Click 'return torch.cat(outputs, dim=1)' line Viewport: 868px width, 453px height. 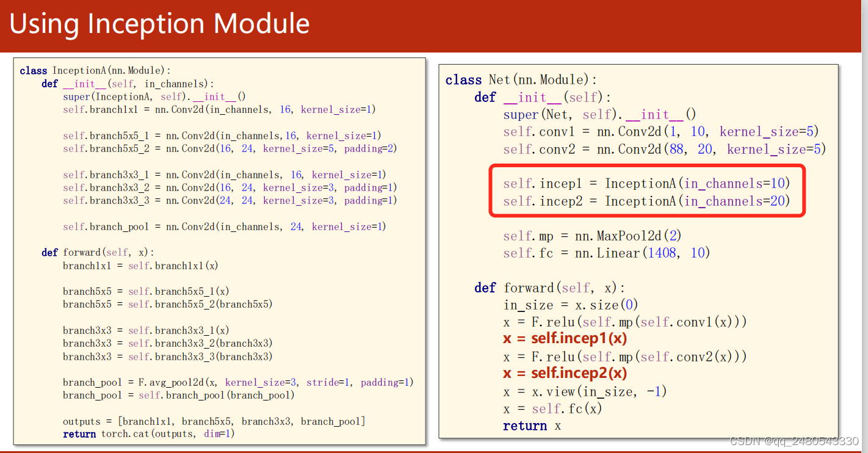(149, 434)
